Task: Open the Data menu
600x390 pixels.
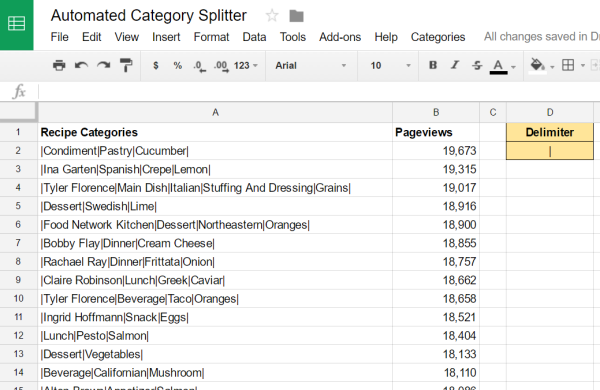Action: tap(254, 37)
